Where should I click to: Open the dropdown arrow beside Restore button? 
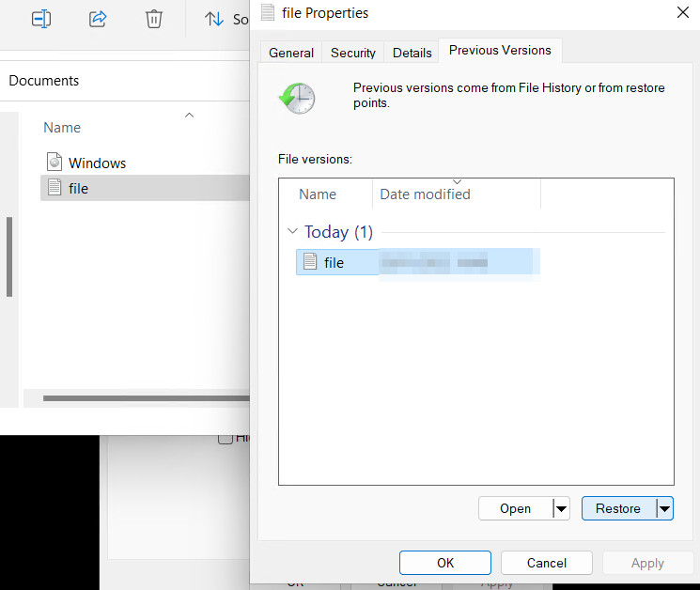pos(664,508)
